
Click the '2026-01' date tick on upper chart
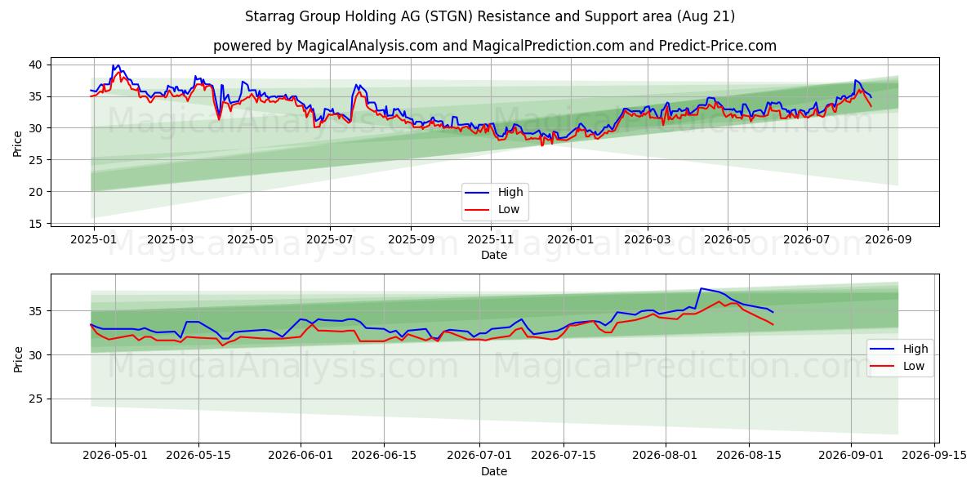coord(570,239)
